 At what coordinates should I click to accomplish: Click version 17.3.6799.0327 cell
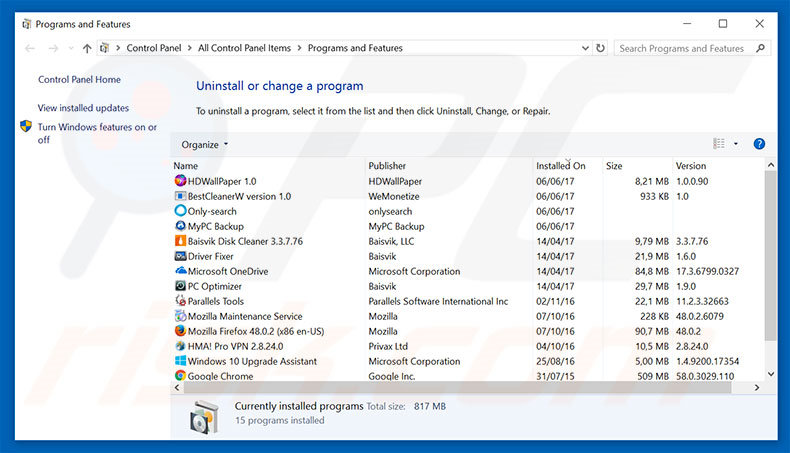click(x=707, y=271)
